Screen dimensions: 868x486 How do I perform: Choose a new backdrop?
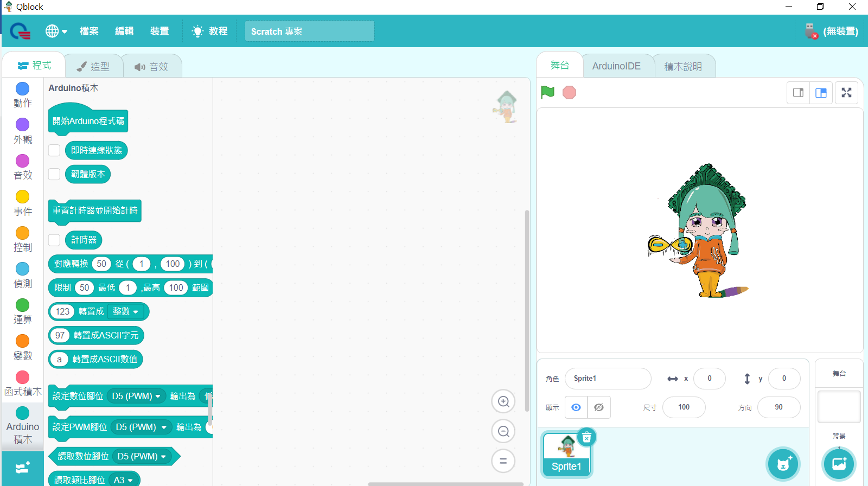tap(839, 464)
